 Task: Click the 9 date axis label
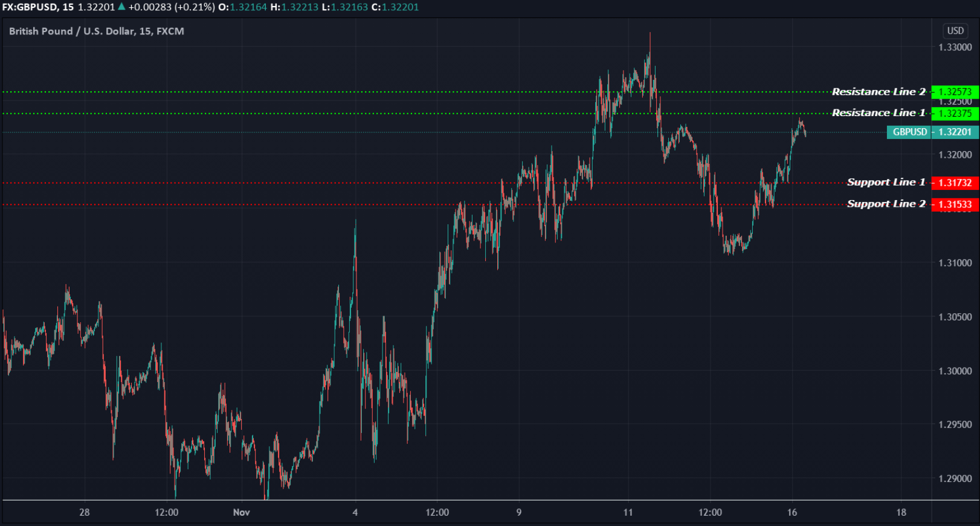519,513
